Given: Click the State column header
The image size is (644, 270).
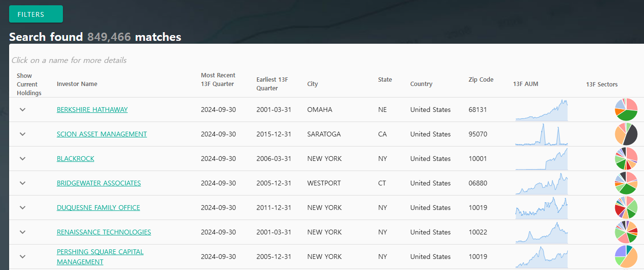Looking at the screenshot, I should click(x=385, y=80).
